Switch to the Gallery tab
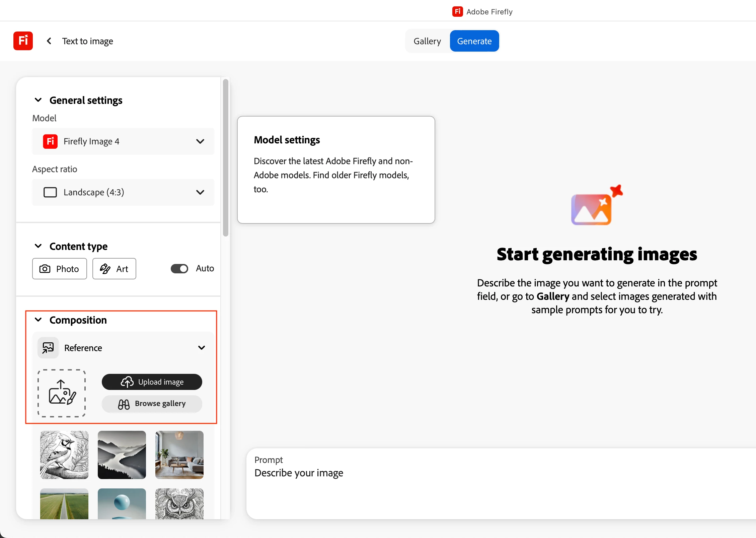The image size is (756, 538). click(427, 41)
